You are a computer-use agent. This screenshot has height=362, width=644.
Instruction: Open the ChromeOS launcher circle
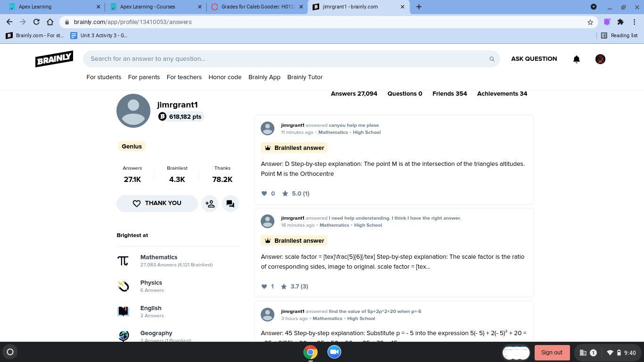pyautogui.click(x=10, y=352)
